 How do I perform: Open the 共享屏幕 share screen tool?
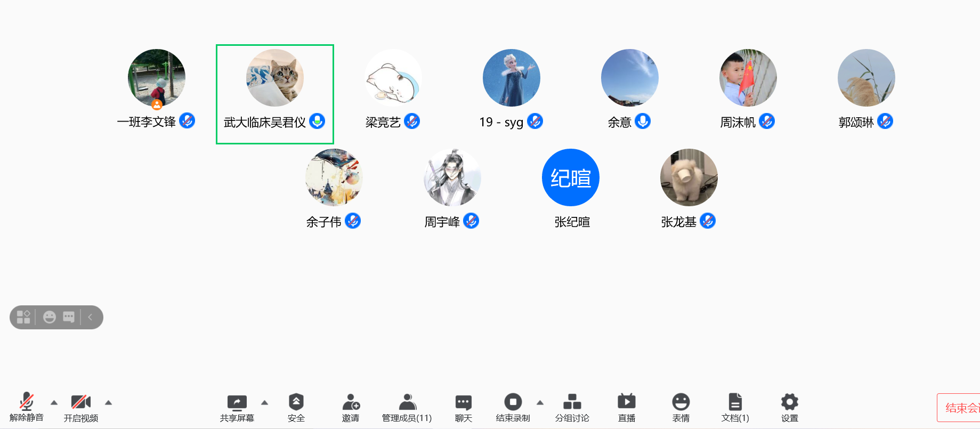237,408
